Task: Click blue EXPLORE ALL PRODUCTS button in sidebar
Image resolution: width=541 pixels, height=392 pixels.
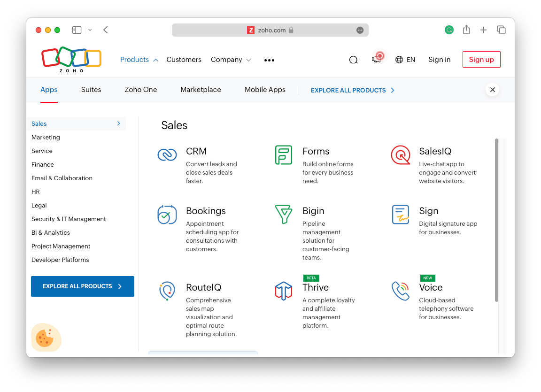Action: (x=83, y=286)
